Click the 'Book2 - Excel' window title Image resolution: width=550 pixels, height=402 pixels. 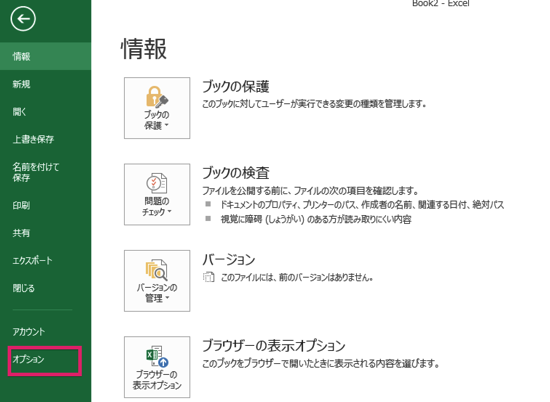(x=441, y=4)
